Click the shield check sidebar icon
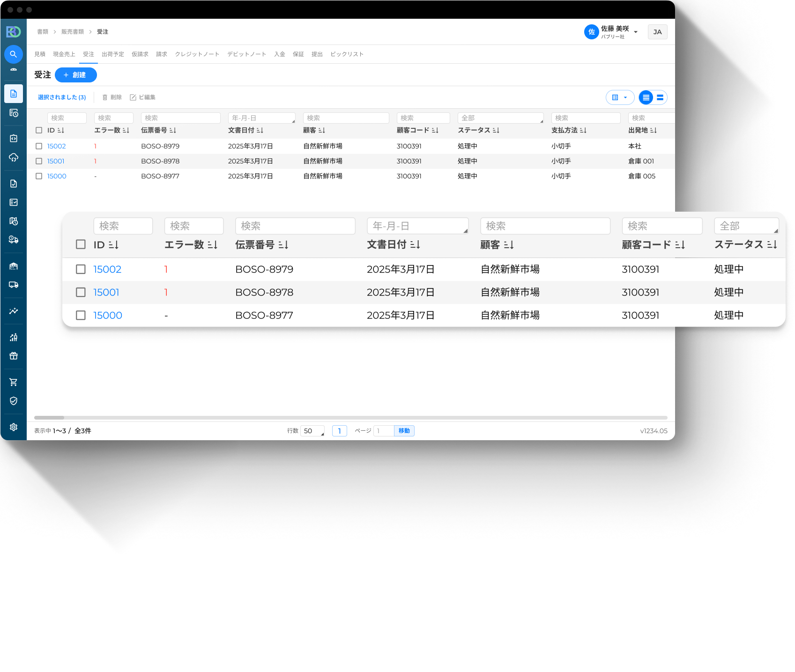This screenshot has height=672, width=795. [14, 401]
